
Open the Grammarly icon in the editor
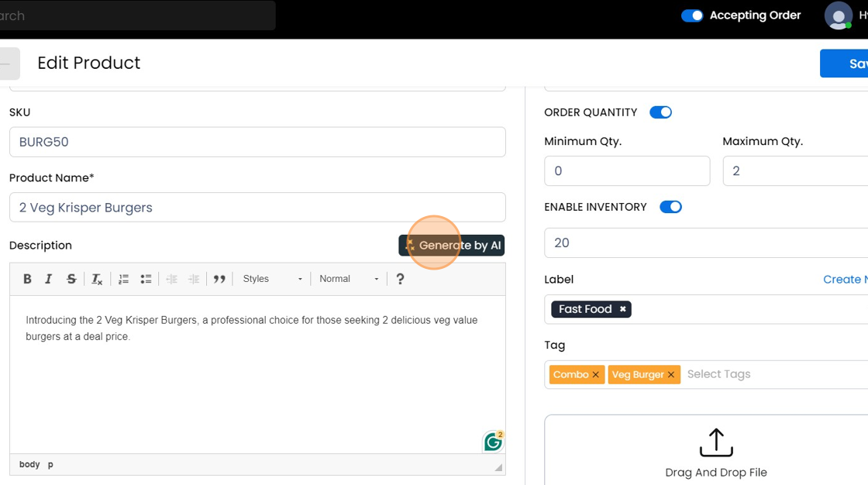point(494,440)
